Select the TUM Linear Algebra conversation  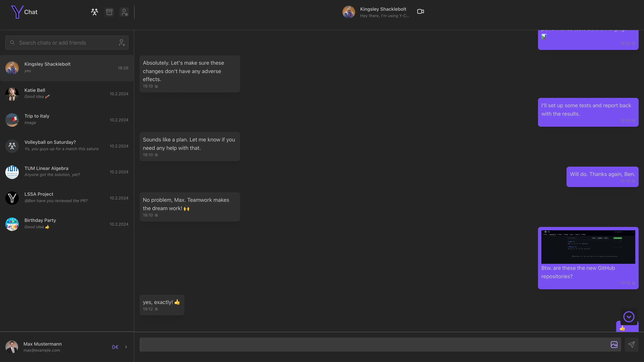(x=67, y=172)
